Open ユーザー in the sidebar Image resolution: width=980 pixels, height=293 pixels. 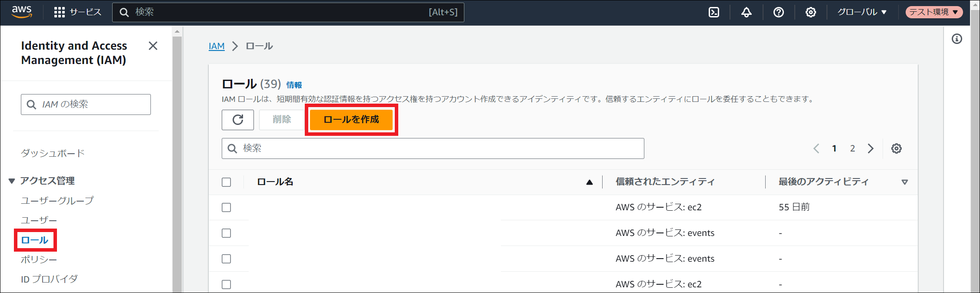pyautogui.click(x=39, y=220)
